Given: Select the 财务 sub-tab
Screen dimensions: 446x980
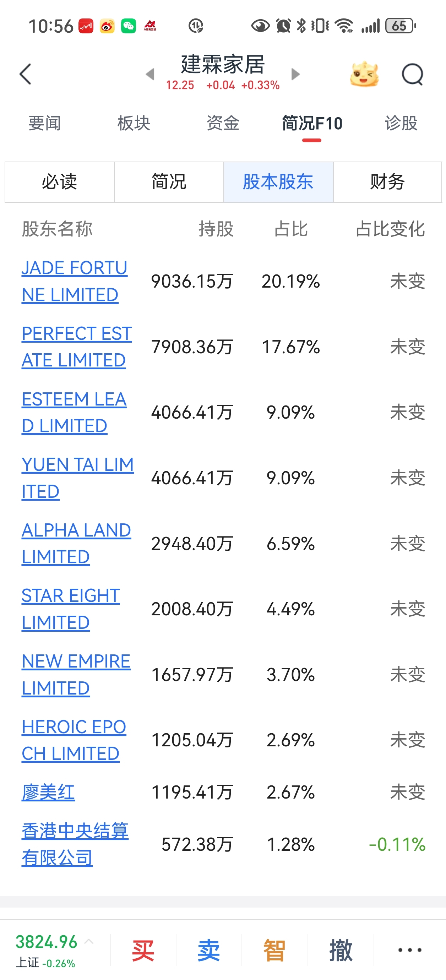Looking at the screenshot, I should pyautogui.click(x=387, y=182).
